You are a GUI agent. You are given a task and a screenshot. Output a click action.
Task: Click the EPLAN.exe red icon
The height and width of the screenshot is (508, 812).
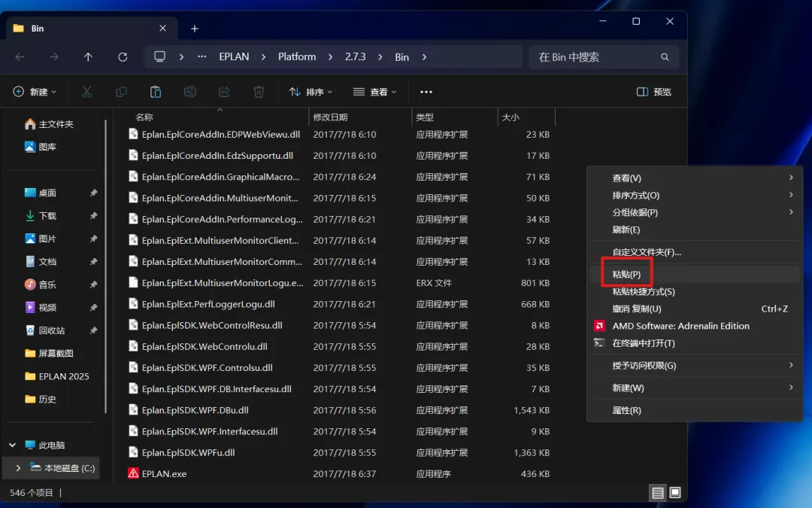click(x=133, y=473)
